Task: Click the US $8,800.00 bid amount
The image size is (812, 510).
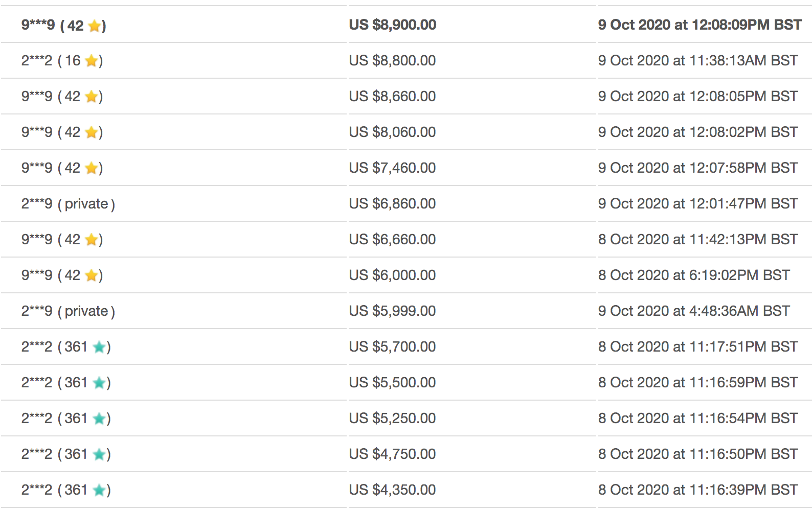Action: (x=392, y=61)
